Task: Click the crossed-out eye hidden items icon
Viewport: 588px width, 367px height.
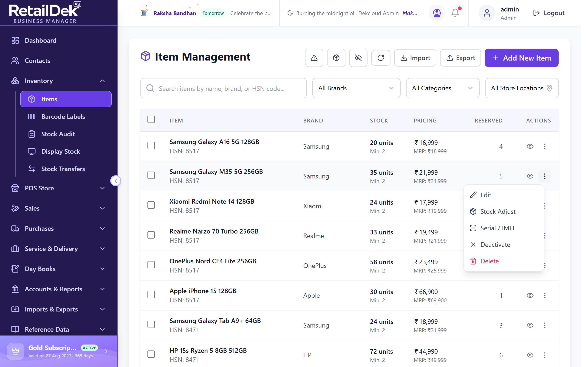Action: click(x=358, y=58)
